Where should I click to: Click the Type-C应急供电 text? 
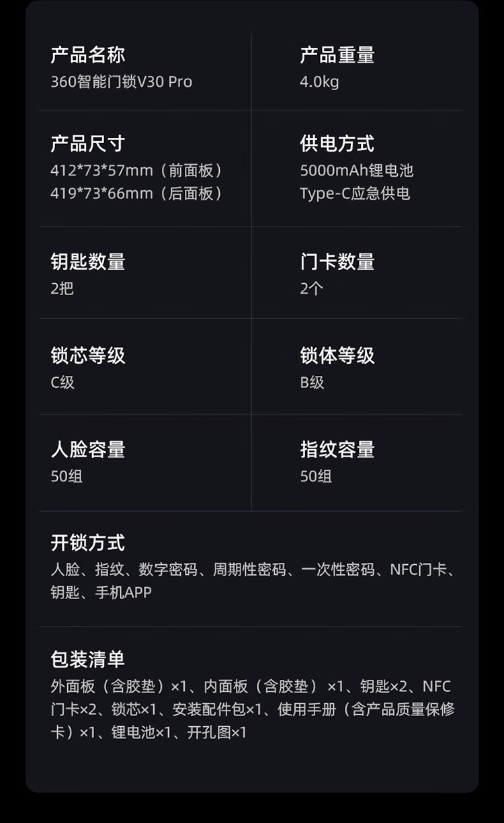click(355, 194)
